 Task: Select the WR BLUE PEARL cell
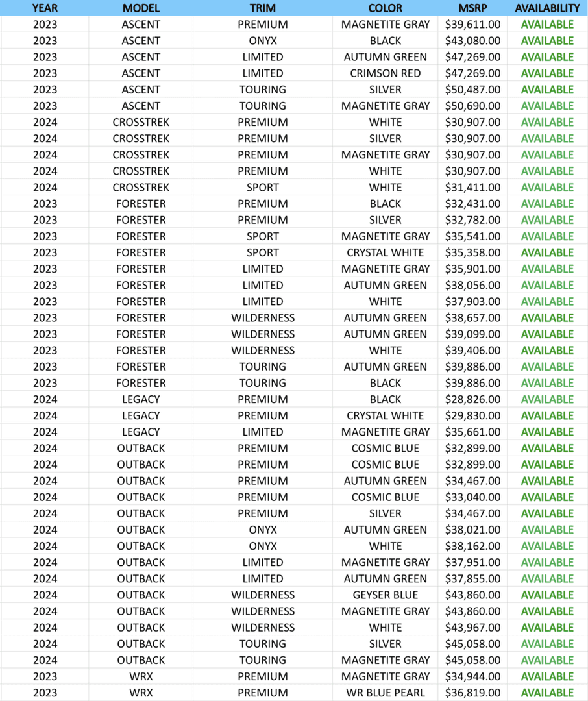point(385,693)
